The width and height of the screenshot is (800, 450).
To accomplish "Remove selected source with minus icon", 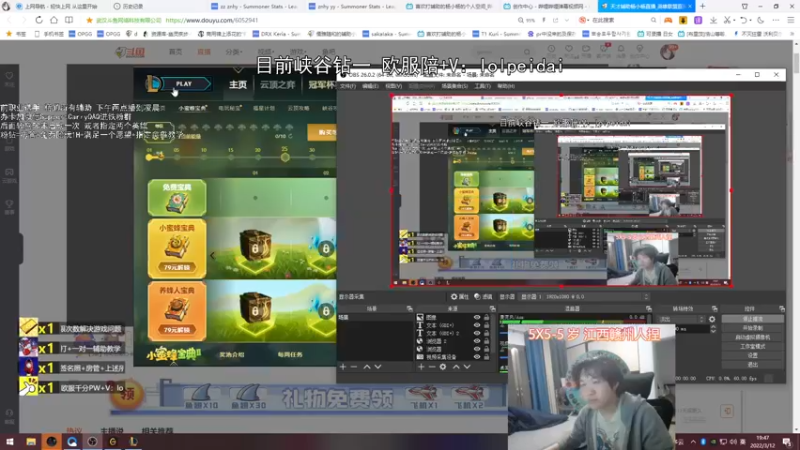I will [x=432, y=367].
